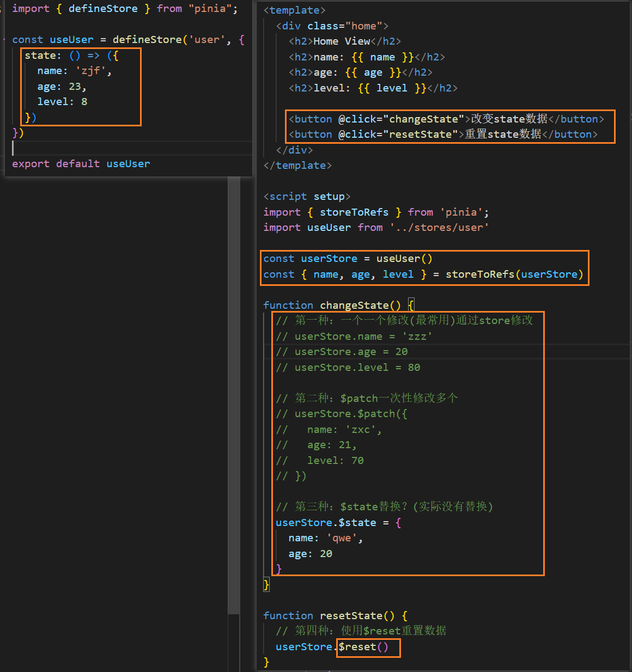The width and height of the screenshot is (632, 672).
Task: Click the commented "userStore.$patch({" line
Action: (x=342, y=414)
